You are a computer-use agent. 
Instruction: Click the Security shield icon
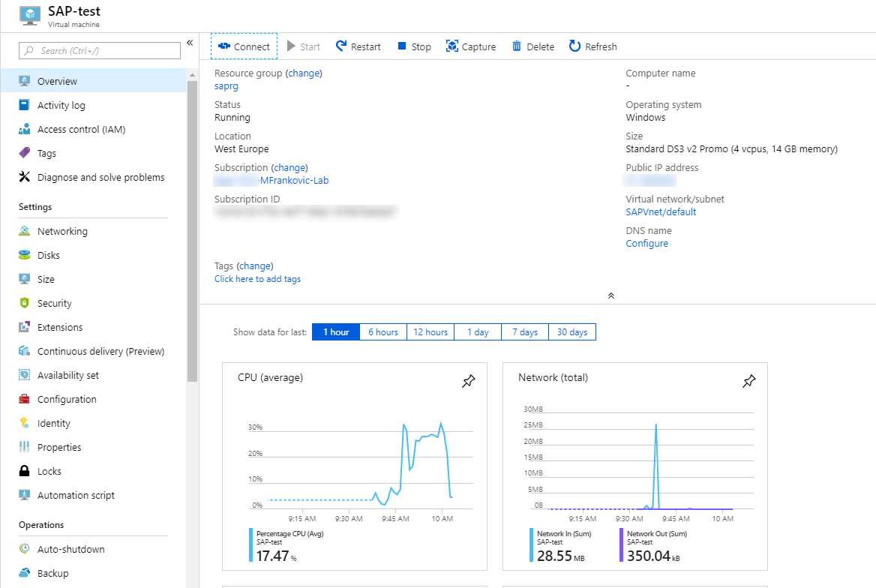point(24,303)
